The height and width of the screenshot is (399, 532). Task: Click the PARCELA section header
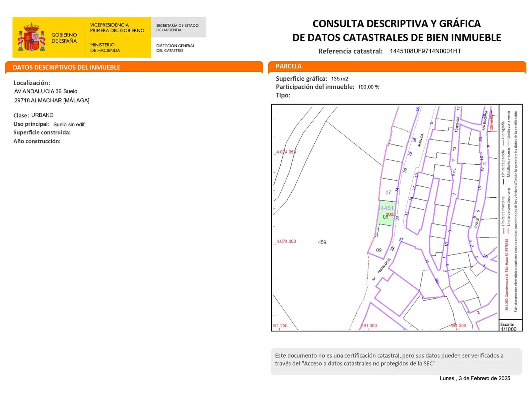(x=288, y=66)
